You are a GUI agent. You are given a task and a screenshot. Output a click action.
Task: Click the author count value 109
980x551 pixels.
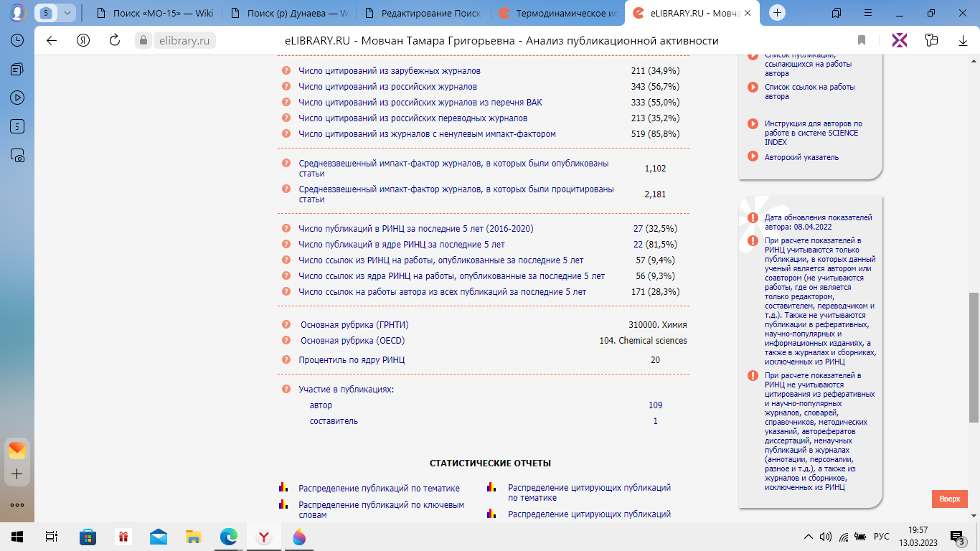point(655,405)
